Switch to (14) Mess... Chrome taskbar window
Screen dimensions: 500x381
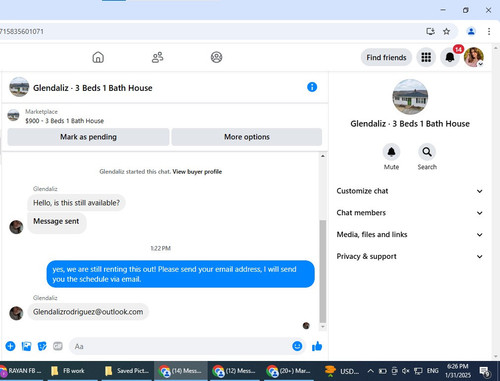(x=180, y=371)
